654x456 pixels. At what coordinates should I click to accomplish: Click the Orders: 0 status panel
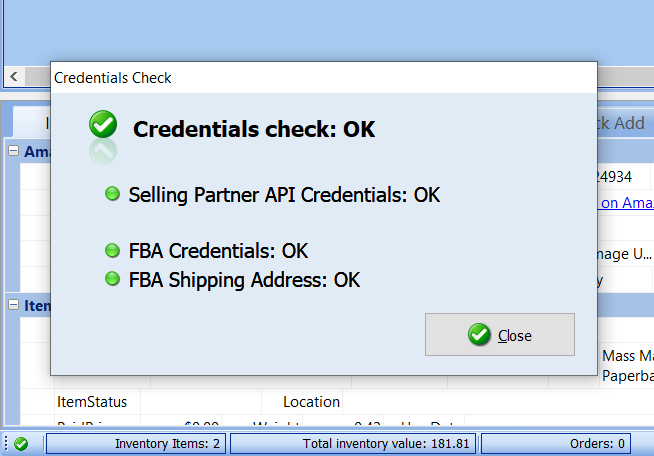[x=556, y=443]
